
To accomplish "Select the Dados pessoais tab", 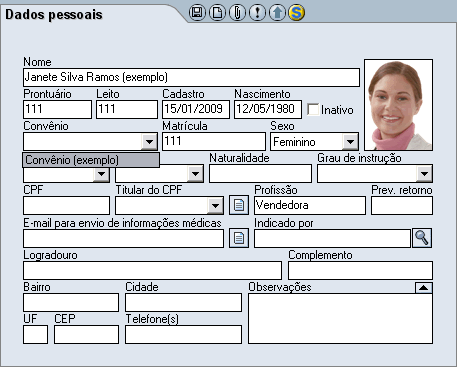I will (x=54, y=15).
